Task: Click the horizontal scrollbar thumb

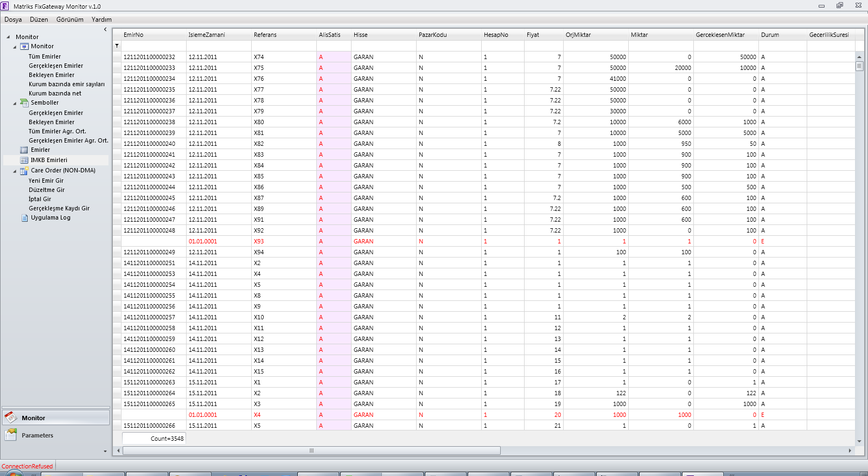Action: point(311,451)
